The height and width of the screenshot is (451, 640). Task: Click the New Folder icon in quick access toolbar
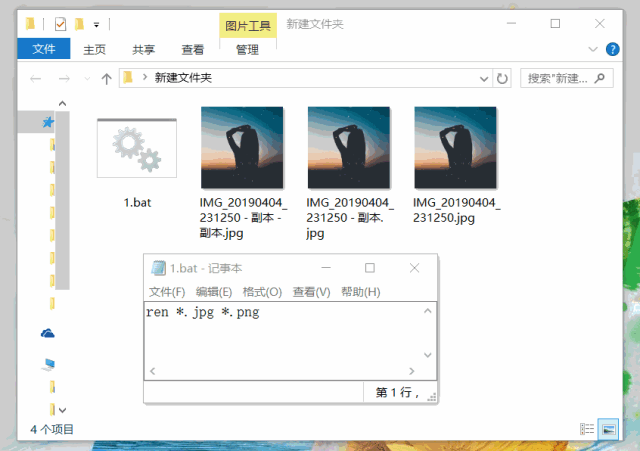pos(79,24)
